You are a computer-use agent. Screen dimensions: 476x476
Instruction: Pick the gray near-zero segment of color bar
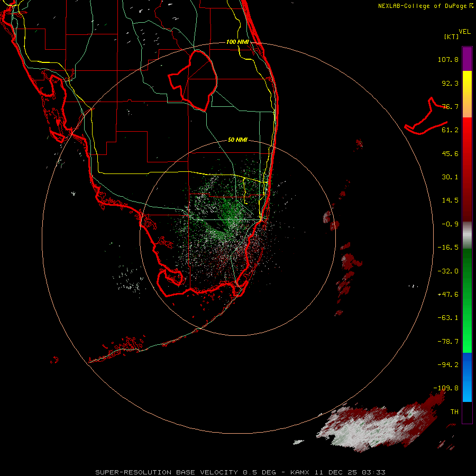tap(467, 235)
